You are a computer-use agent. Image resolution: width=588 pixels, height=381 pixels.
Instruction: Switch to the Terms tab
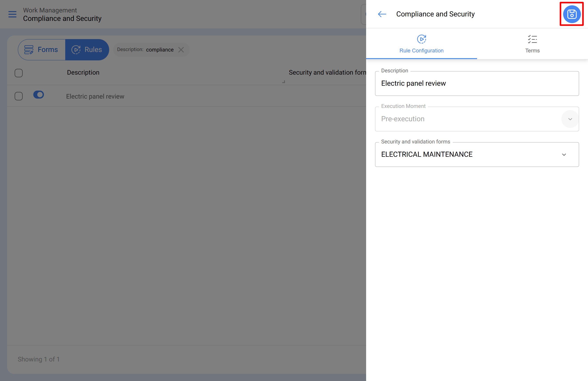click(532, 50)
